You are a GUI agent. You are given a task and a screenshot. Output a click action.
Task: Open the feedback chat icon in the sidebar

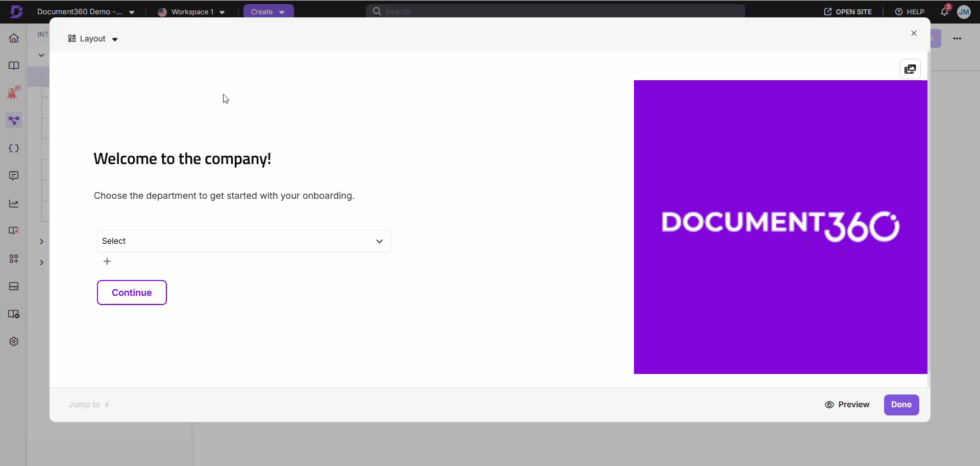click(x=14, y=176)
